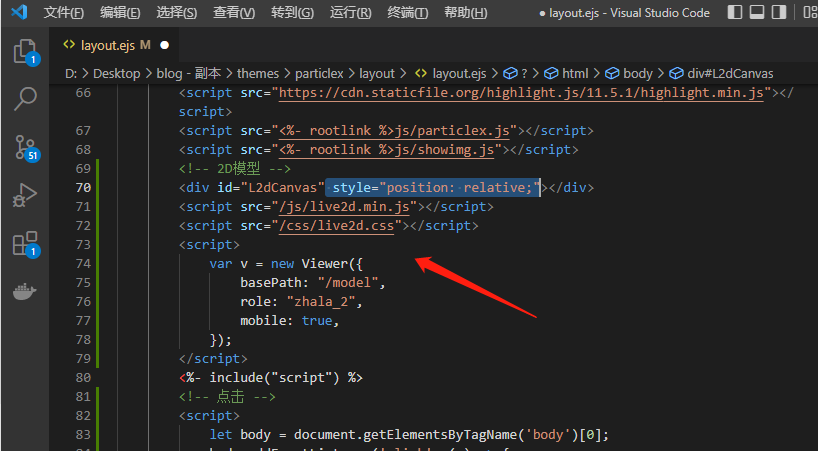Click the highlight.min.js CDN URL link
Screen dimensions: 818x451
tap(521, 93)
